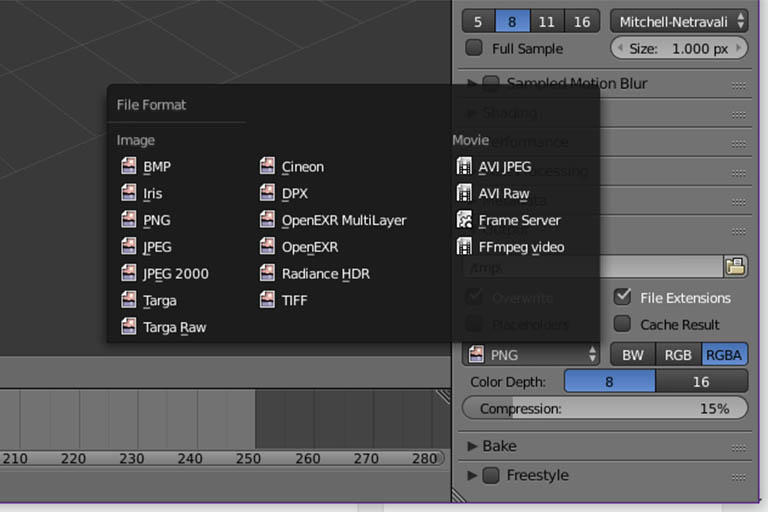Enable the Full Sample checkbox
The width and height of the screenshot is (768, 512).
click(x=474, y=48)
